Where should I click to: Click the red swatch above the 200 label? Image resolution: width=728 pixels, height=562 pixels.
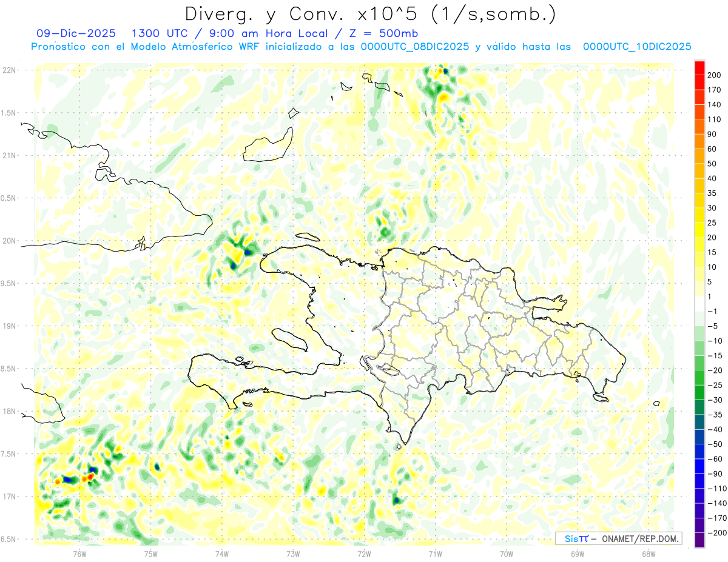click(x=699, y=68)
